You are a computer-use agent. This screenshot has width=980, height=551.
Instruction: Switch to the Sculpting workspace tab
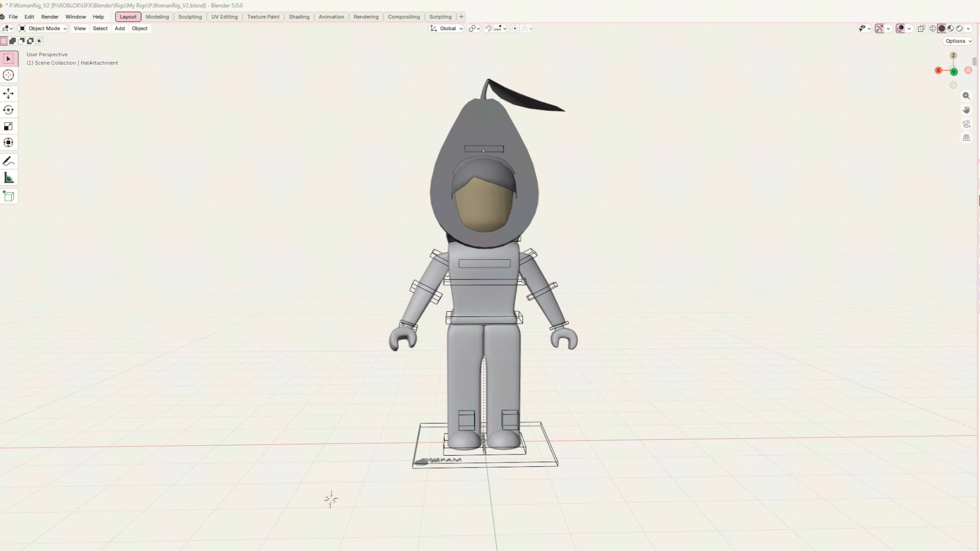190,17
